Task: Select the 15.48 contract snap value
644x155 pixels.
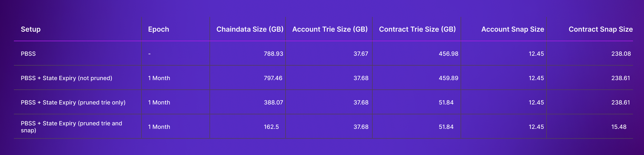Action: coord(619,127)
